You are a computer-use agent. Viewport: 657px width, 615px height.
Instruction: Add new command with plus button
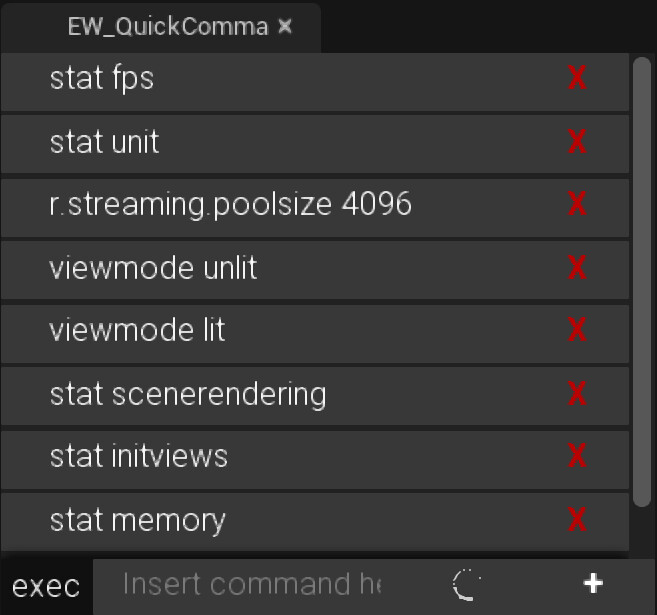593,584
